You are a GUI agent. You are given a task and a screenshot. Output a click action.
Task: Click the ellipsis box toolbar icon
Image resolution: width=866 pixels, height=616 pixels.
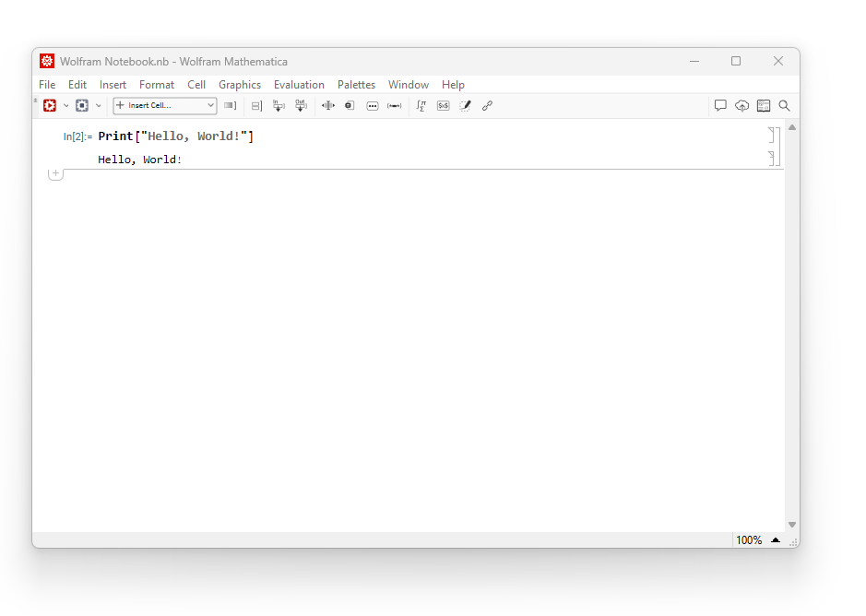[x=373, y=106]
